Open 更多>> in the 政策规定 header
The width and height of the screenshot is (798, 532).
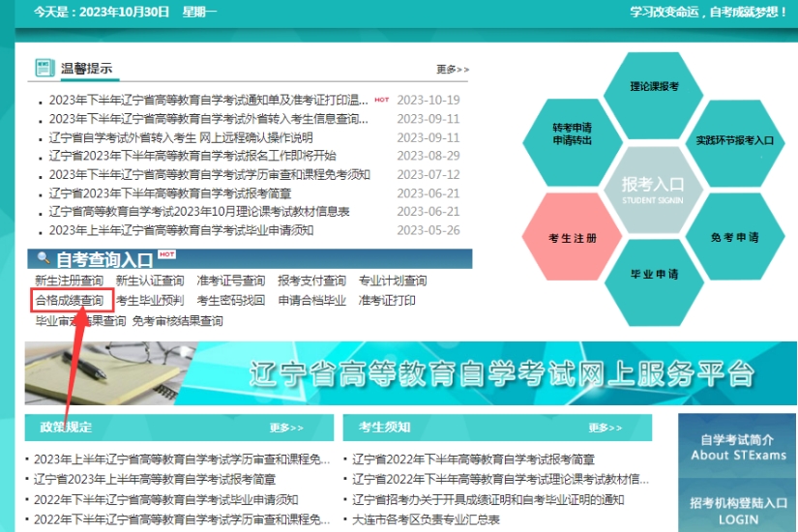coord(286,428)
